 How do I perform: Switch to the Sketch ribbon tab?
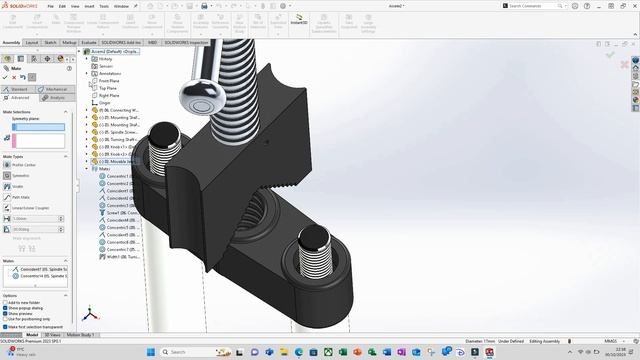coord(50,42)
